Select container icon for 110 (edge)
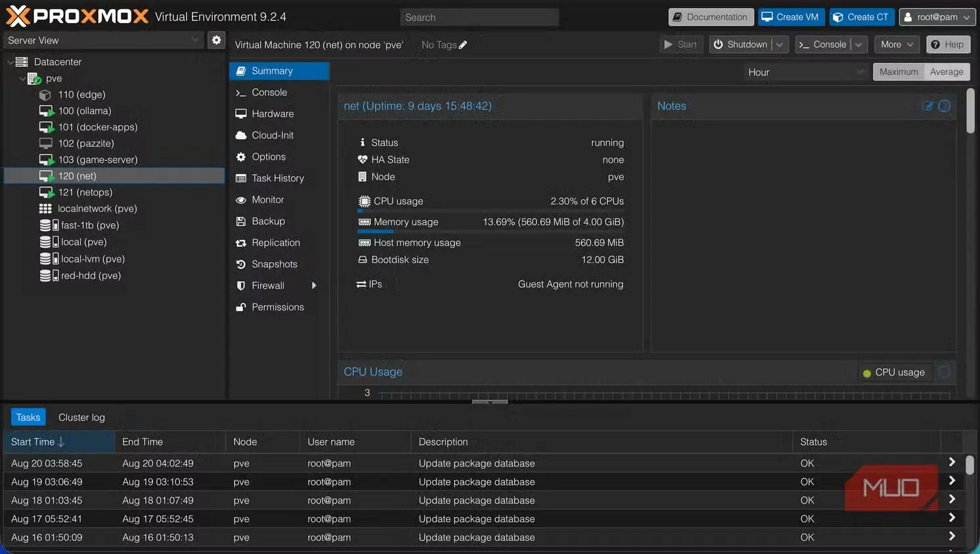980x554 pixels. point(45,95)
